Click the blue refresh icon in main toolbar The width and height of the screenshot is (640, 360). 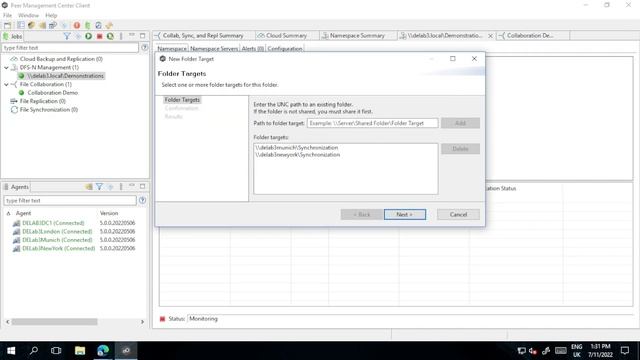[x=98, y=25]
